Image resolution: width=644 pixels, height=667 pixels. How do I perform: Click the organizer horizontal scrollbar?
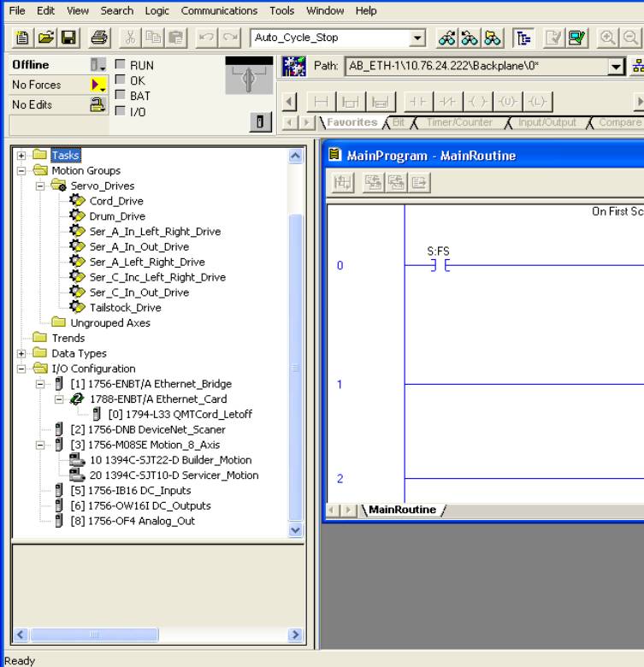[x=154, y=635]
